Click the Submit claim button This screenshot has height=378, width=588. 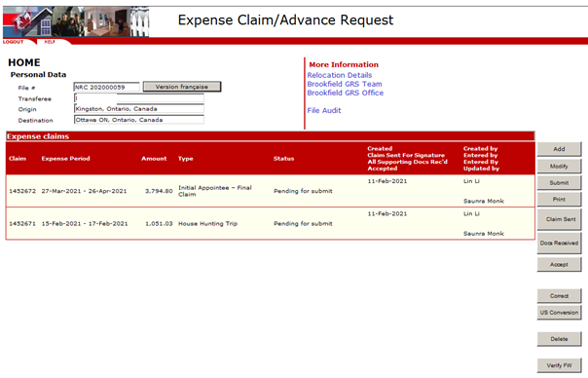559,182
